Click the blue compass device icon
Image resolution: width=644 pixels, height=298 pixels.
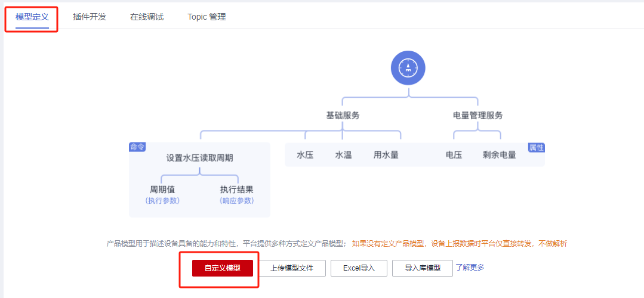click(408, 68)
